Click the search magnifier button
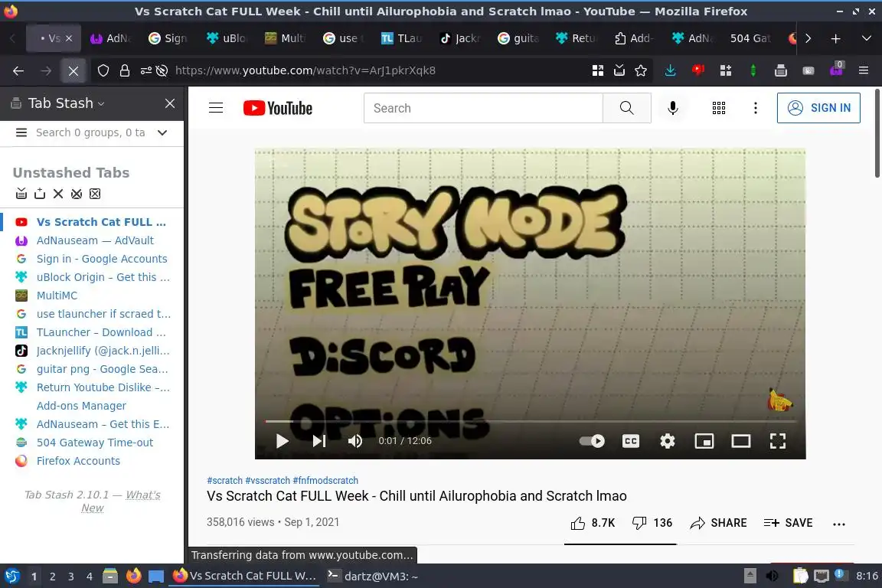This screenshot has height=588, width=882. tap(626, 107)
